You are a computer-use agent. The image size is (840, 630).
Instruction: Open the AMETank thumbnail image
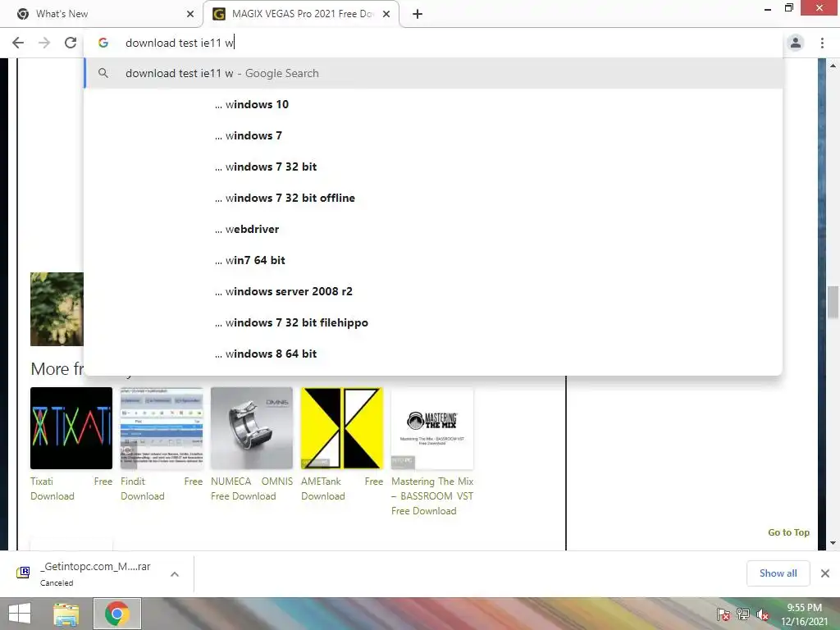(342, 428)
